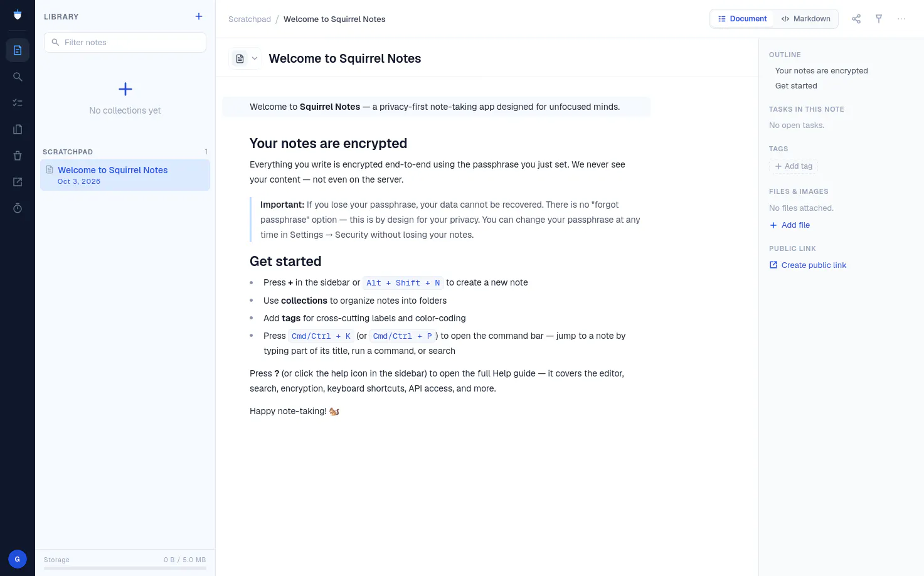
Task: Open the search icon in the sidebar
Action: tap(18, 77)
